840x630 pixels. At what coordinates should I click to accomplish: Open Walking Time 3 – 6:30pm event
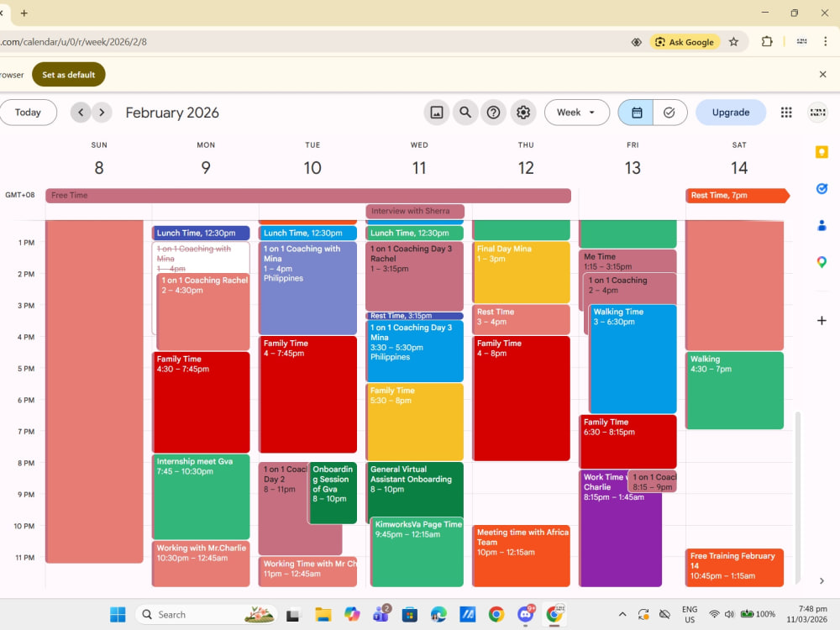point(633,359)
